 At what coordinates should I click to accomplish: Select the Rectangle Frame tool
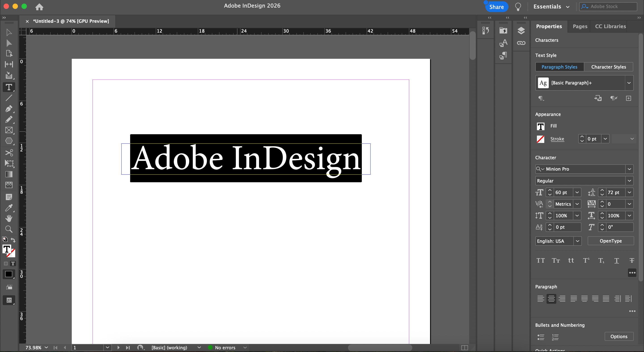coord(9,130)
